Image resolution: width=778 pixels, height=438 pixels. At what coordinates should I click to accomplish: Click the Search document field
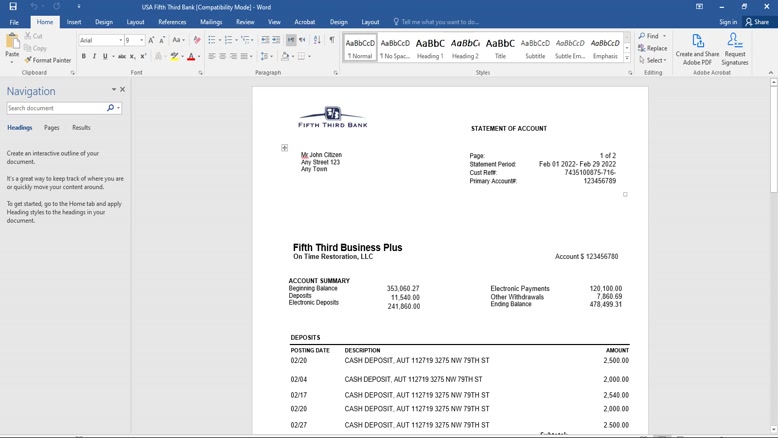[56, 108]
